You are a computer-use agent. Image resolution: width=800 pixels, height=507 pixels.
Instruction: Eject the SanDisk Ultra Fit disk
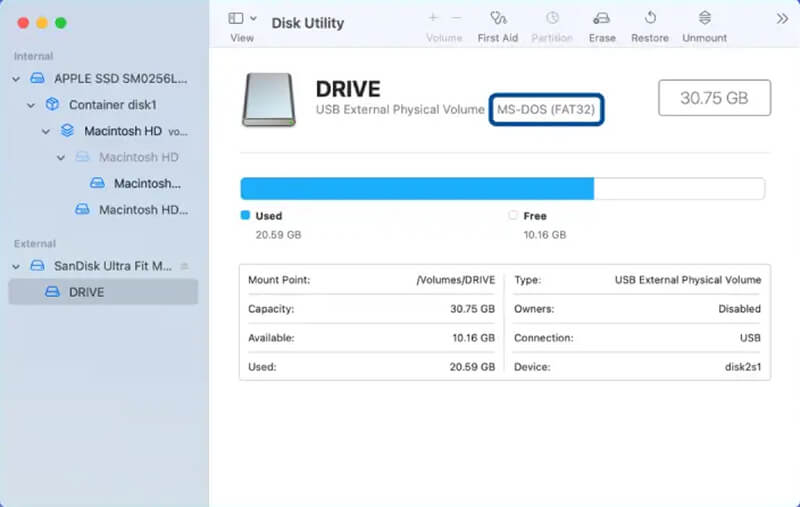(x=185, y=266)
